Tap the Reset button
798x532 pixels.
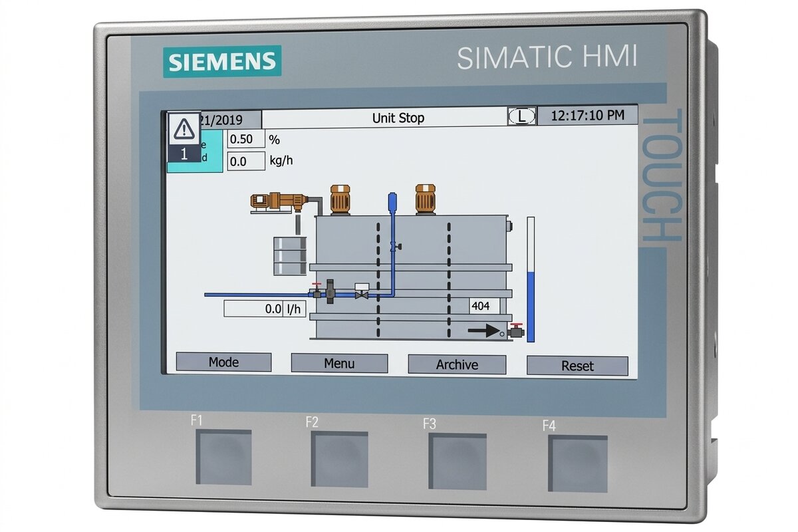(577, 366)
